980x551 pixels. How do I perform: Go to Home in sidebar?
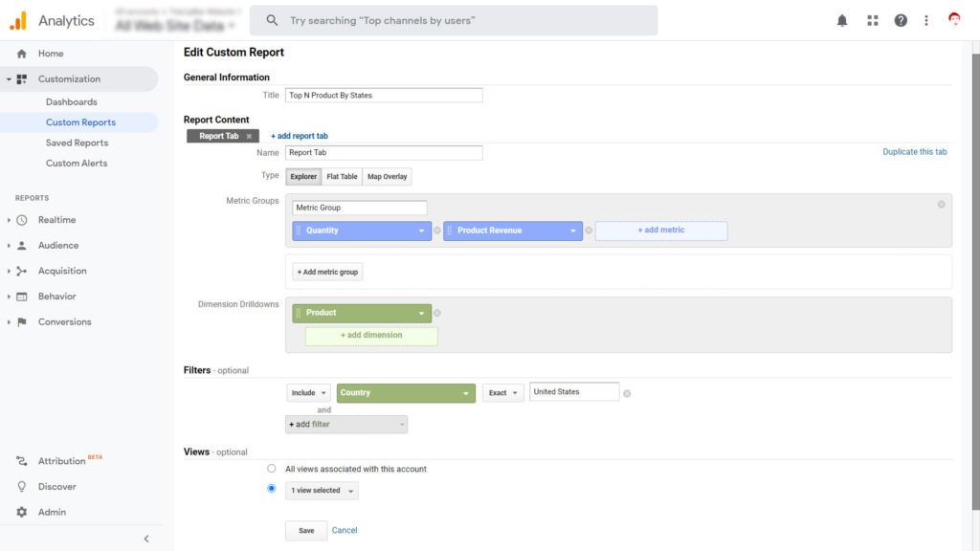coord(51,54)
